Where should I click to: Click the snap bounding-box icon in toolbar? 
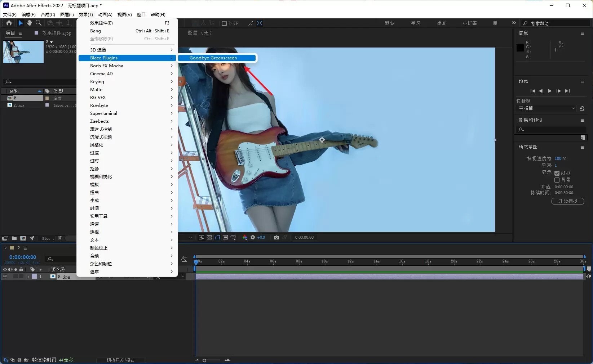click(260, 23)
